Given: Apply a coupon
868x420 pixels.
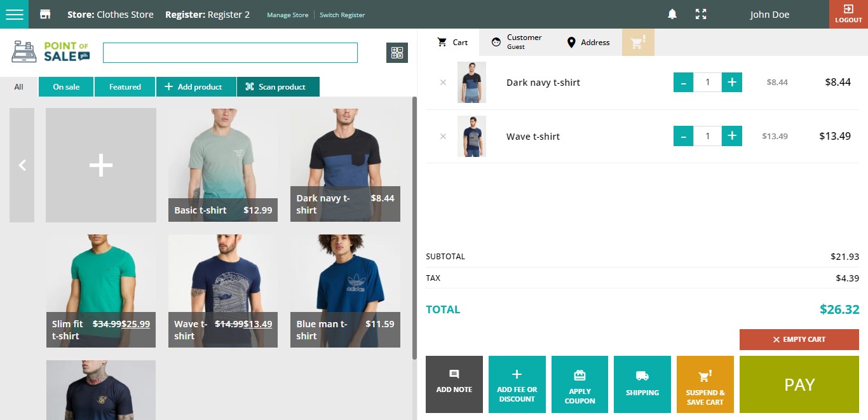Looking at the screenshot, I should [580, 384].
